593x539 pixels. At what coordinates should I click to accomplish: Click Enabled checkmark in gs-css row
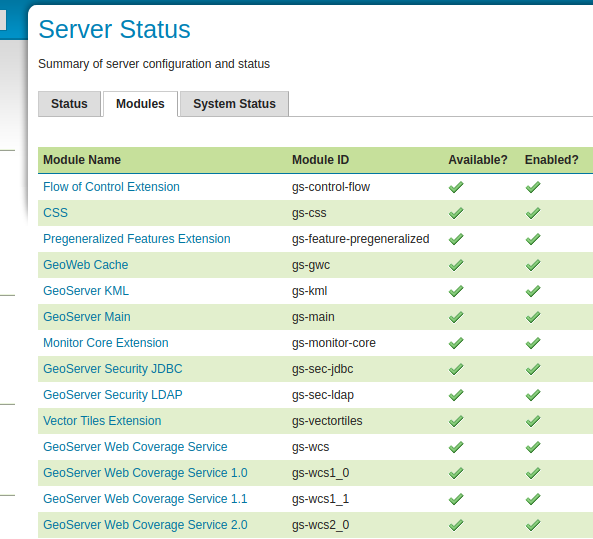pyautogui.click(x=533, y=213)
